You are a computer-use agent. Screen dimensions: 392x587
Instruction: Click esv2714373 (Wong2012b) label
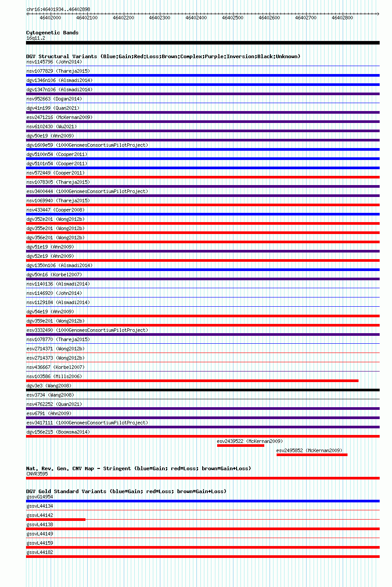55,358
